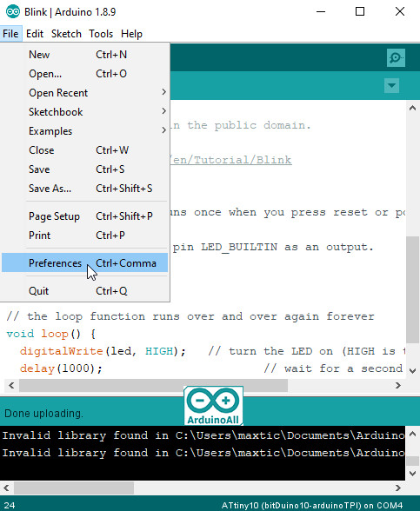Expand the Open Recent submenu
The width and height of the screenshot is (420, 511).
85,92
